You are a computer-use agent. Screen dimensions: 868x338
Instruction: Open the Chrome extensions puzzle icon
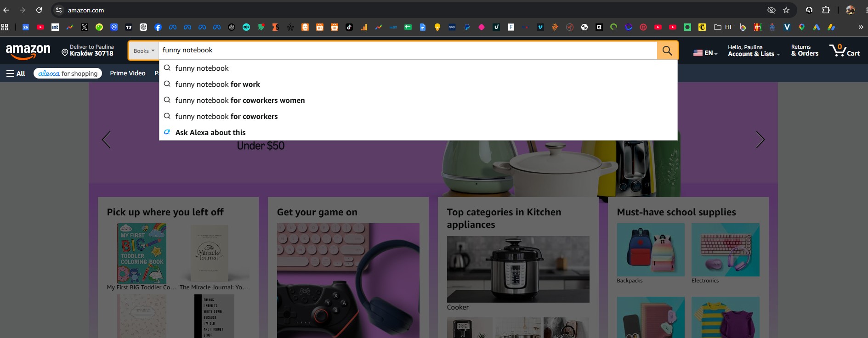coord(826,10)
